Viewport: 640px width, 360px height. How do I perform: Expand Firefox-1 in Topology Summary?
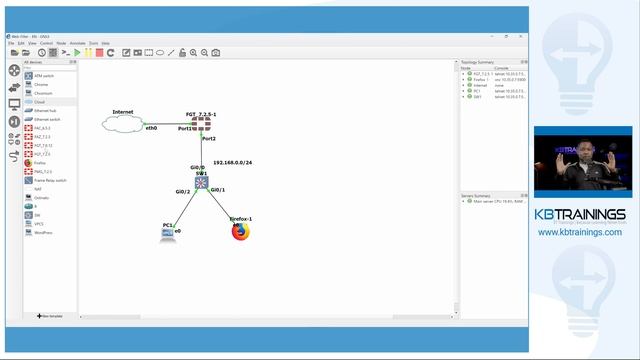(x=463, y=80)
